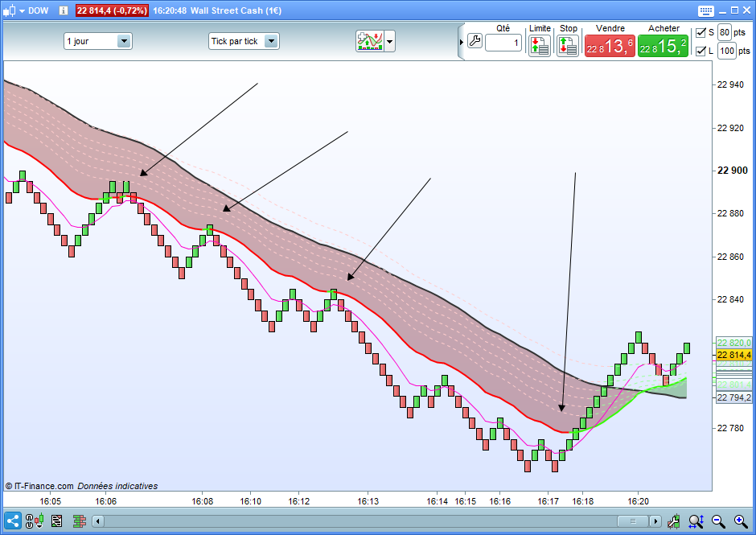The image size is (756, 535).
Task: Click the red Vendre sell button
Action: (x=610, y=46)
